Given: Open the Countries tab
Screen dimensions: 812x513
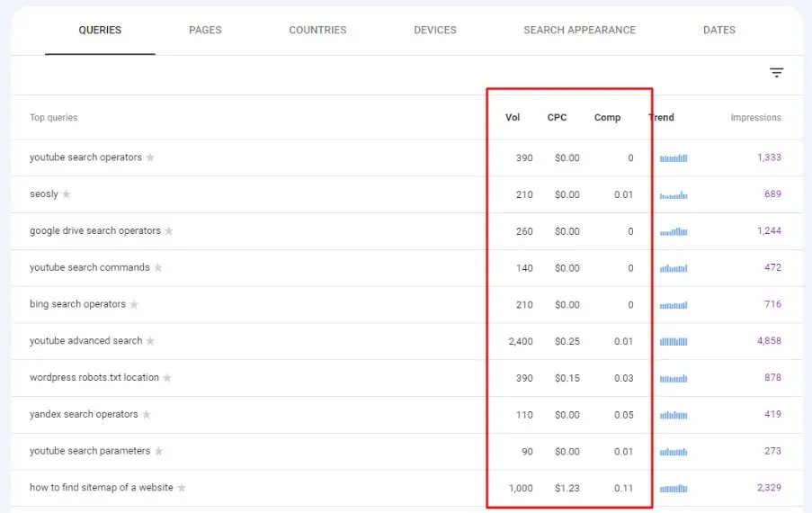Looking at the screenshot, I should (317, 30).
